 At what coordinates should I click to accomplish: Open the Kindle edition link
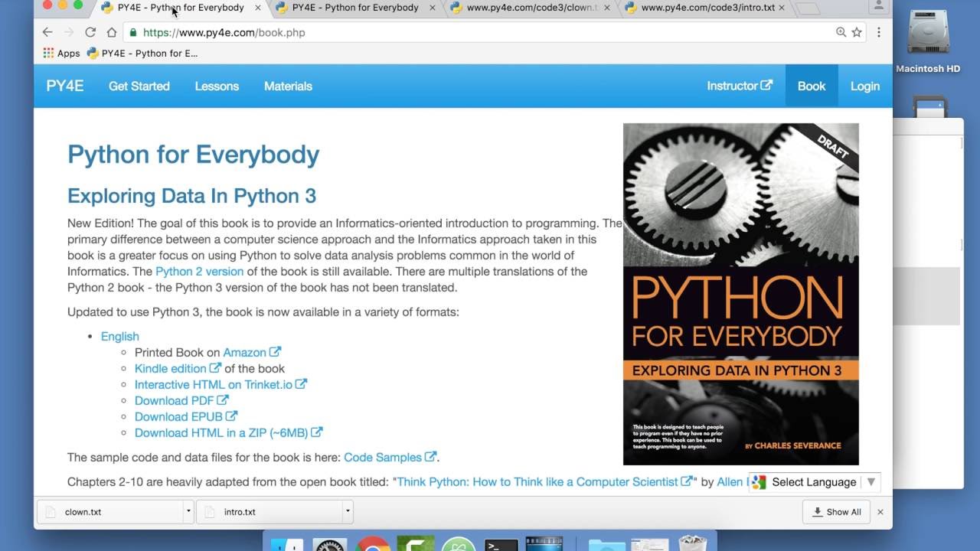pyautogui.click(x=178, y=368)
